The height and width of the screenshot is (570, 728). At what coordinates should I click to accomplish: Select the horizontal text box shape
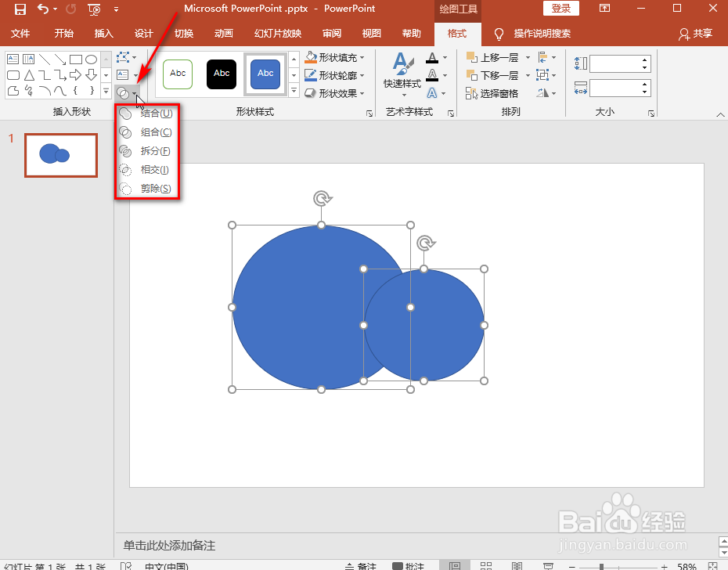(x=13, y=59)
